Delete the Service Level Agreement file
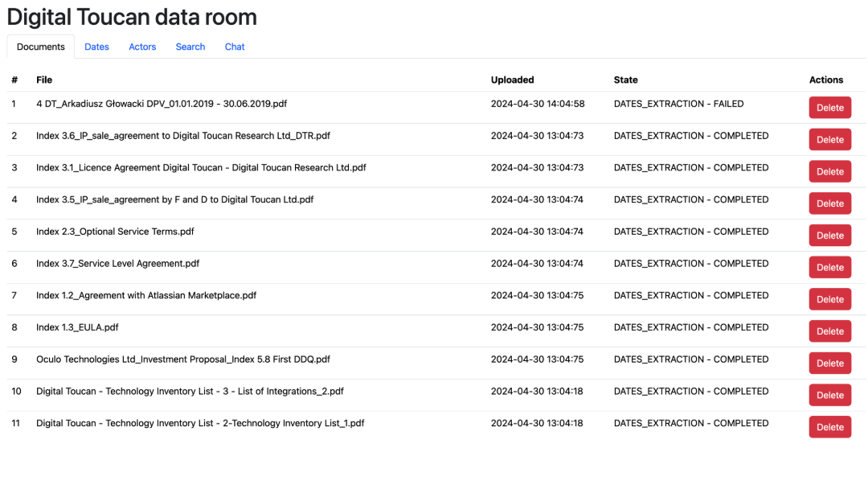Viewport: 868px width, 501px height. (829, 267)
